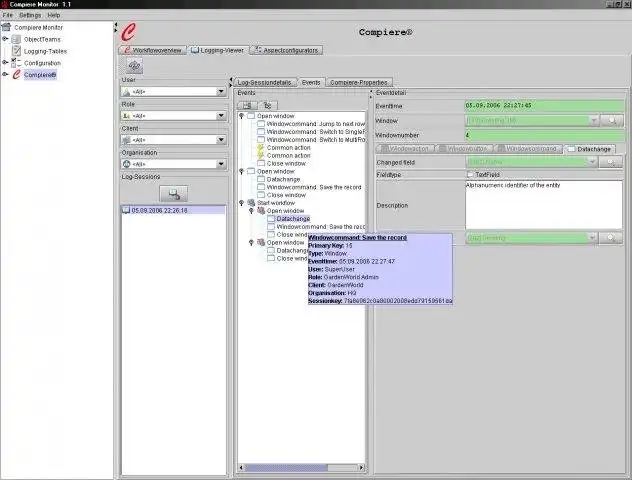Select 'Windowcommand: Switch to MultiRo' event

tap(316, 140)
